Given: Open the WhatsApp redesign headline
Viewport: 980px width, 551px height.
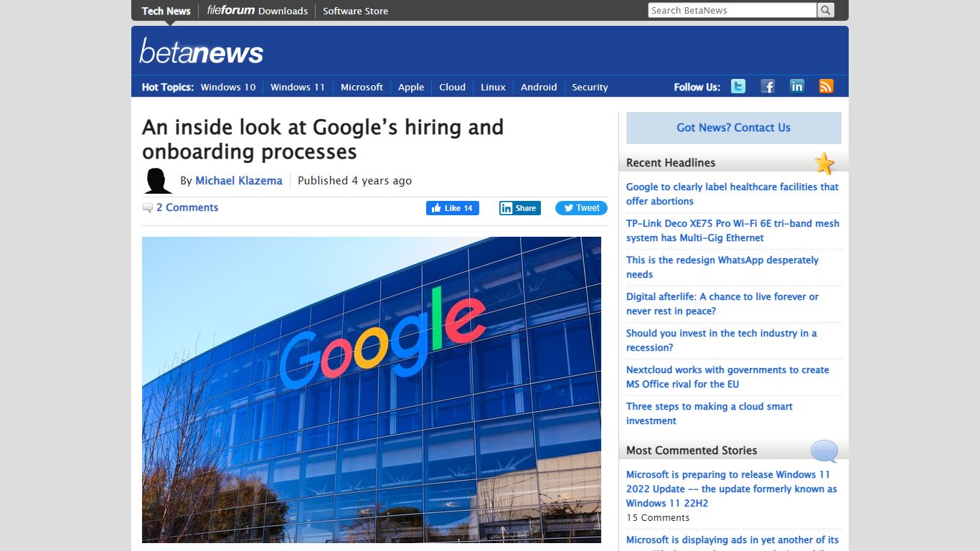Looking at the screenshot, I should coord(722,267).
